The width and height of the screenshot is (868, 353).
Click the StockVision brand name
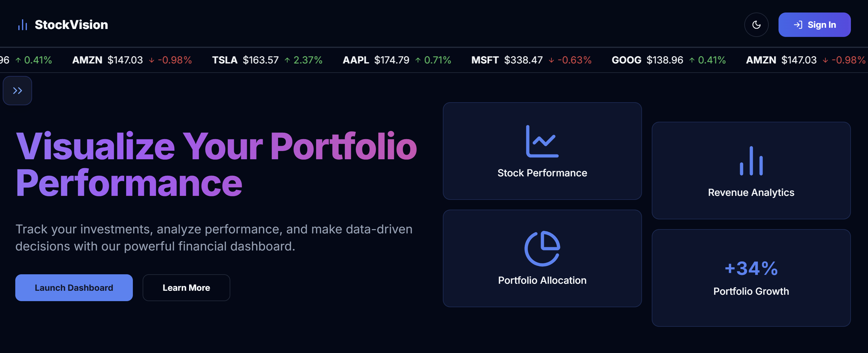tap(71, 25)
